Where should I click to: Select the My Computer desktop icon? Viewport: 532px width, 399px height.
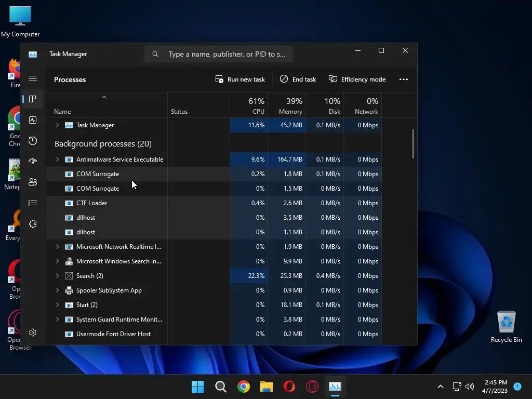tap(20, 21)
